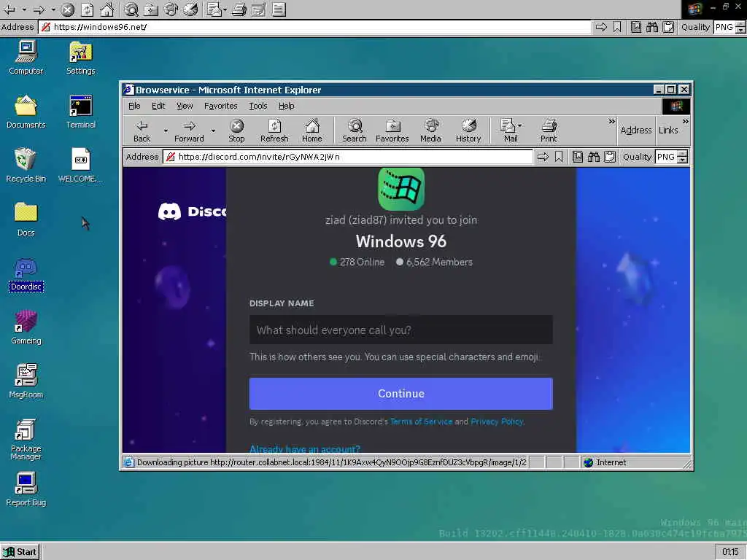Open the Help menu in Internet Explorer
Screen dimensions: 747x560
[286, 106]
